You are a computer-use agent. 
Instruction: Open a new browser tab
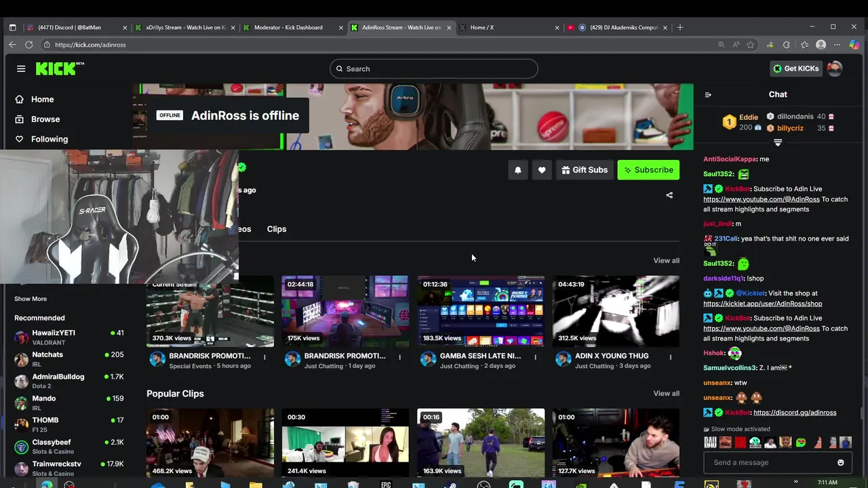coord(680,28)
